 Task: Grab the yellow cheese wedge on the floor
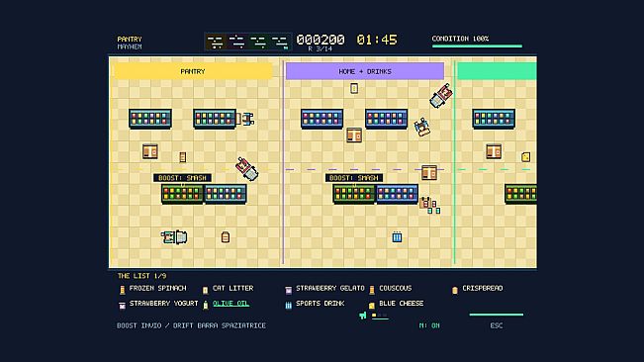pos(525,156)
